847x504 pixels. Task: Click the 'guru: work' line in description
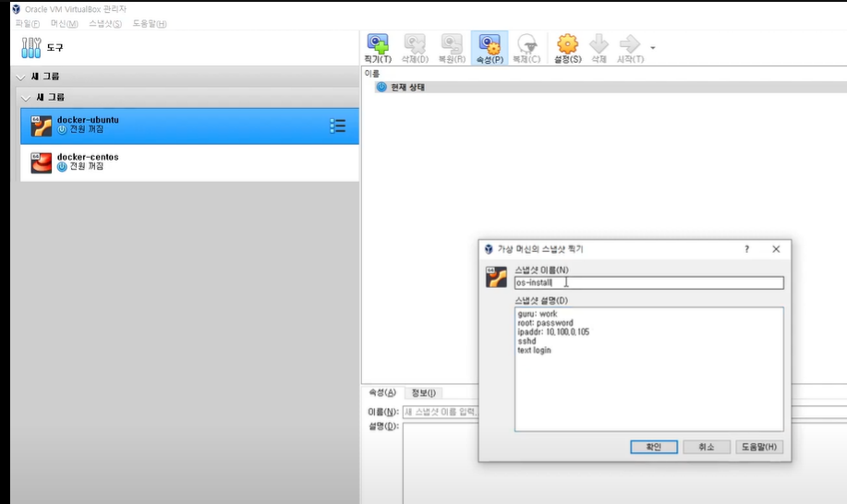(538, 314)
